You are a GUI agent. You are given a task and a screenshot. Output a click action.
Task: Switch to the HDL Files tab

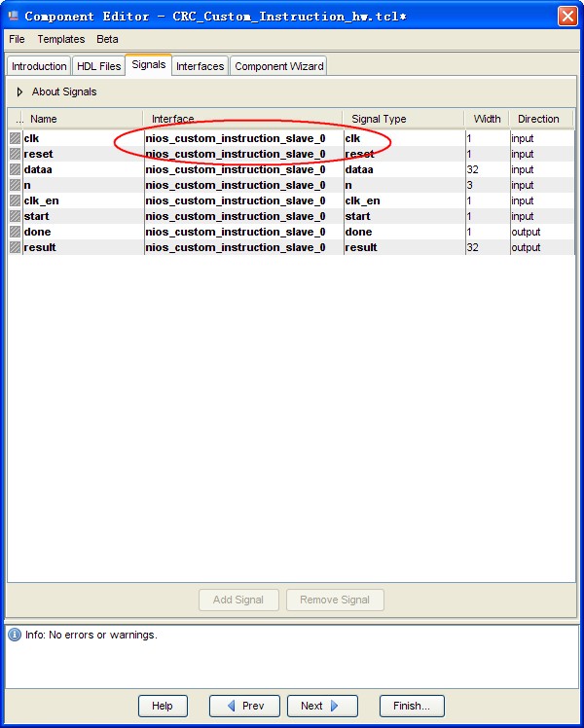point(98,66)
